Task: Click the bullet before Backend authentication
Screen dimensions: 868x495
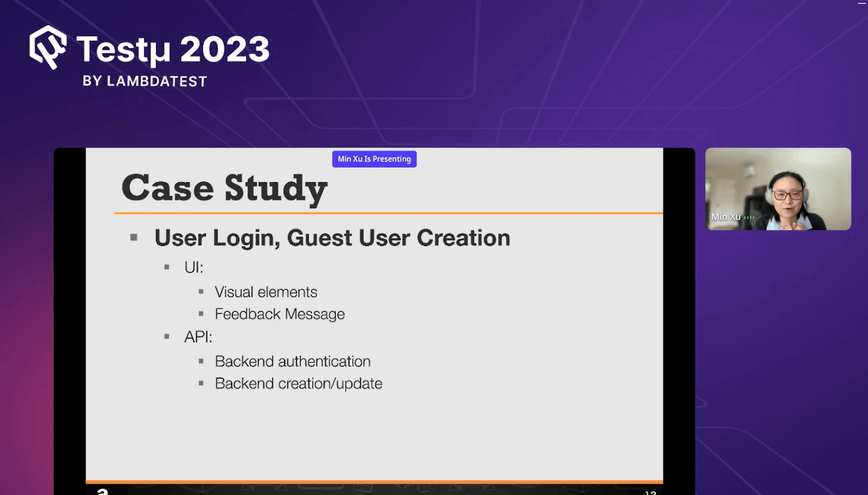Action: (x=201, y=361)
